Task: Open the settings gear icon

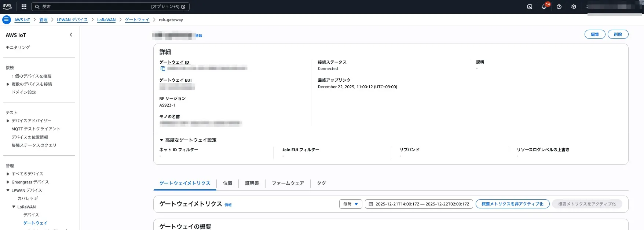Action: pyautogui.click(x=574, y=7)
